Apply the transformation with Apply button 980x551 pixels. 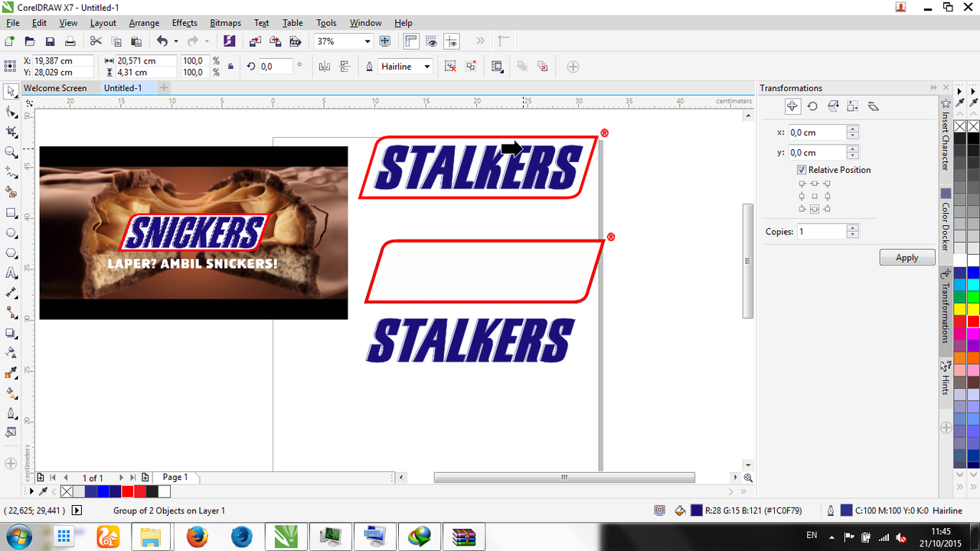tap(907, 257)
